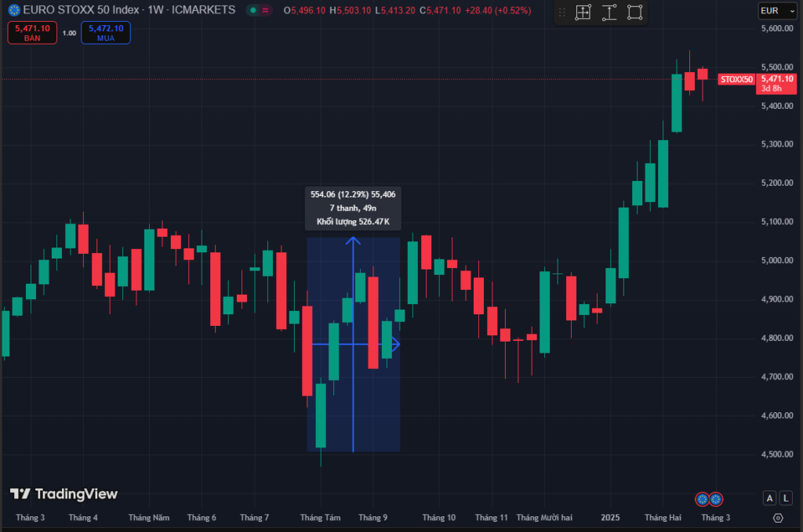Screen dimensions: 803x532
Task: Select the text cursor tool icon
Action: (x=609, y=12)
